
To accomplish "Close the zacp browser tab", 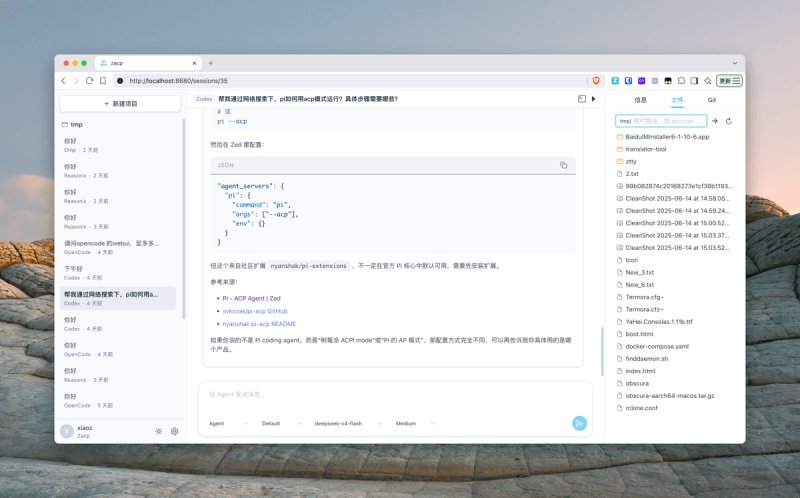I will 194,63.
